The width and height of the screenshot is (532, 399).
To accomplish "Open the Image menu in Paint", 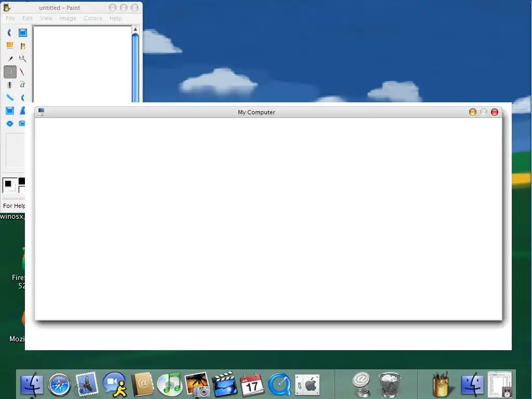I will click(68, 18).
